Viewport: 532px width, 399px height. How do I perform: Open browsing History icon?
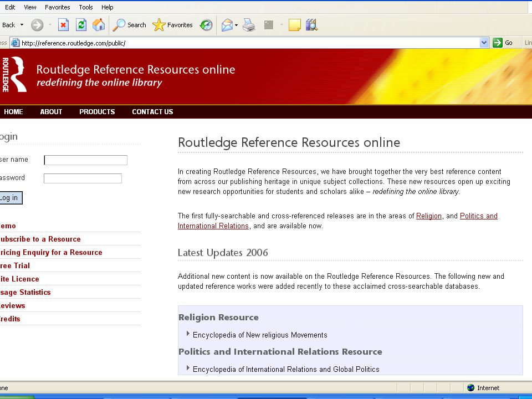click(x=206, y=25)
